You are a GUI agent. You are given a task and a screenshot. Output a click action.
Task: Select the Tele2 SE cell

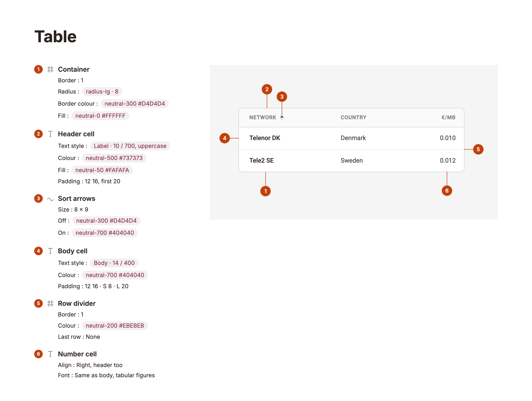(x=261, y=160)
